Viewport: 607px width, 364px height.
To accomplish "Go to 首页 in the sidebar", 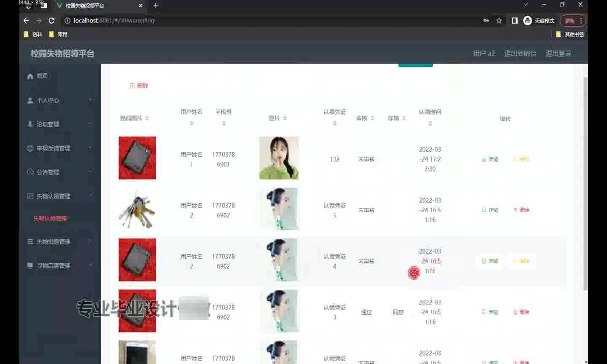I will point(42,76).
